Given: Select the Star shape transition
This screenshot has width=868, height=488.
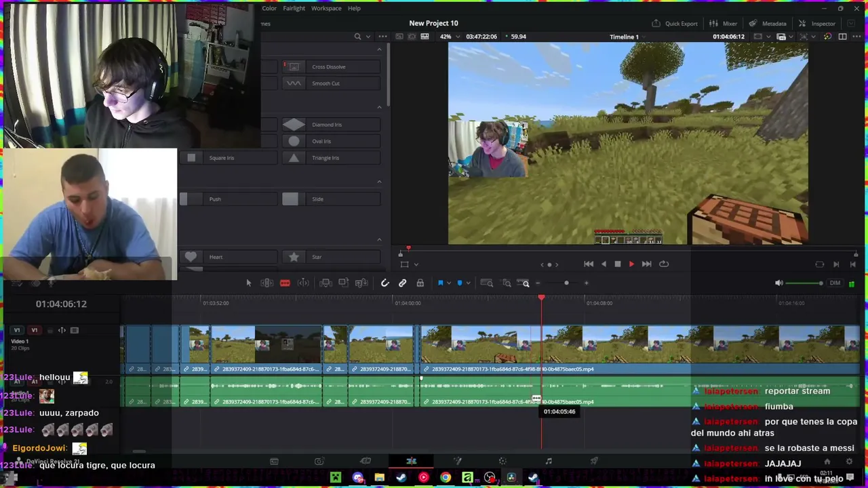Looking at the screenshot, I should click(331, 257).
